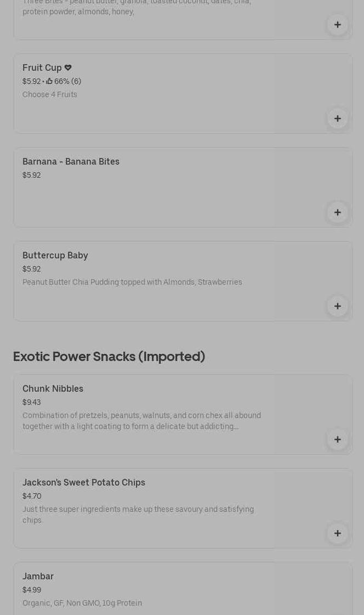364x615 pixels.
Task: Add Barnana - Banana Bites using plus button
Action: tap(337, 212)
